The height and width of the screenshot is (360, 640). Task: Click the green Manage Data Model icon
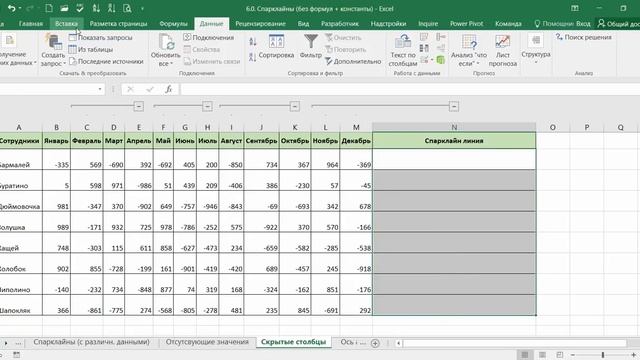point(440,60)
